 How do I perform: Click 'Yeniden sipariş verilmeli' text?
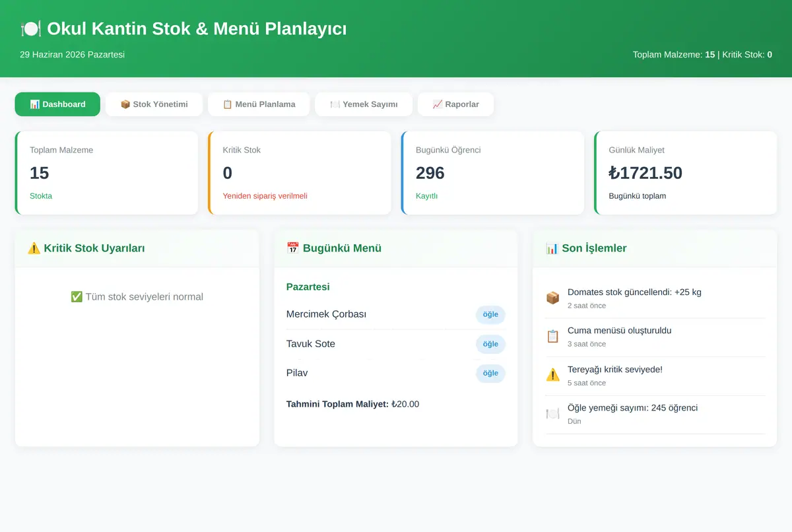point(265,196)
